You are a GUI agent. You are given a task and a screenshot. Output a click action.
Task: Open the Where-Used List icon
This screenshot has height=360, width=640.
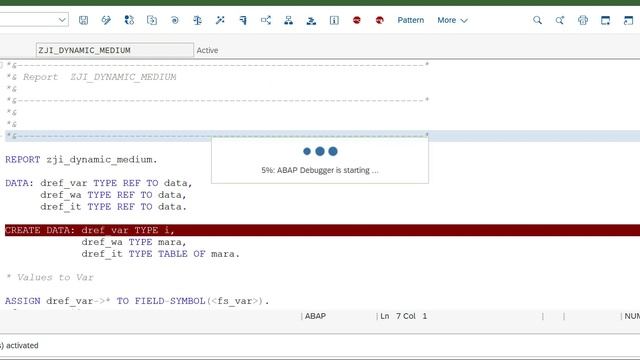266,20
